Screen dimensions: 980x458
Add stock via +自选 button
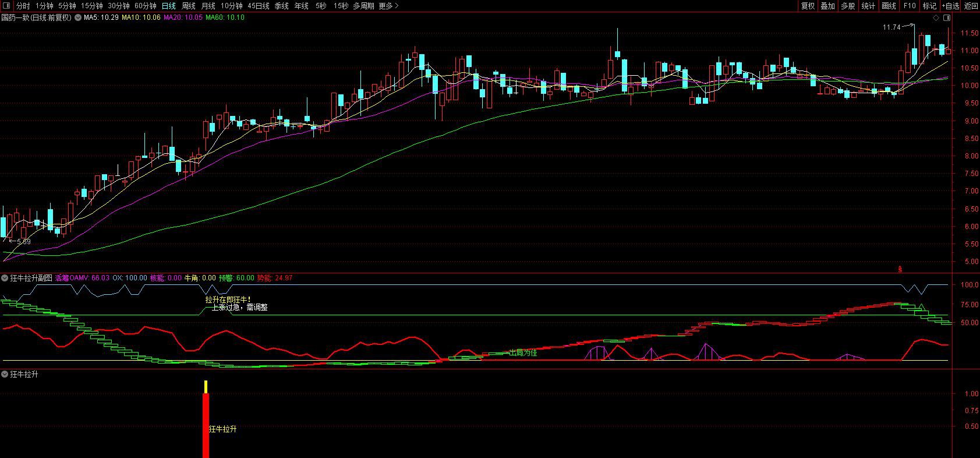950,6
